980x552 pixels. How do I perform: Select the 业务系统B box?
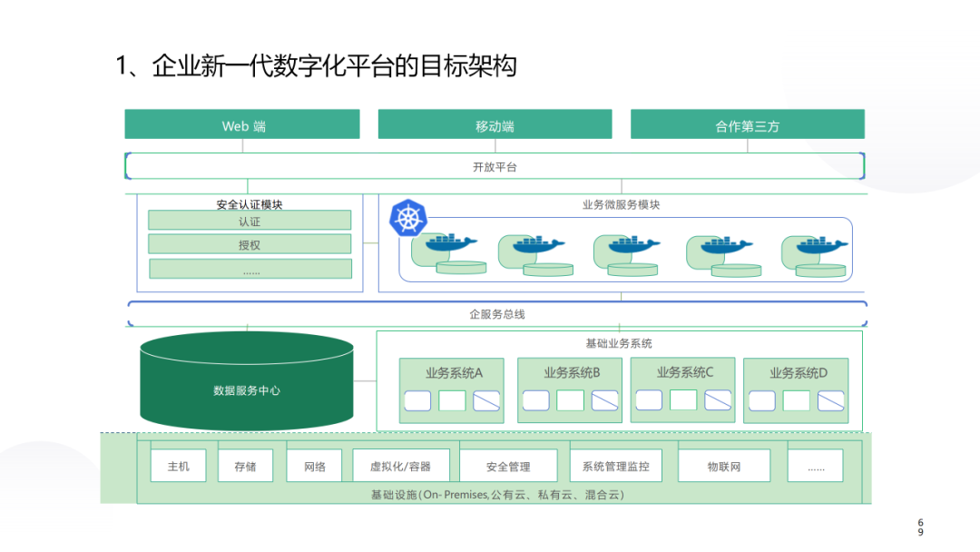coord(570,390)
